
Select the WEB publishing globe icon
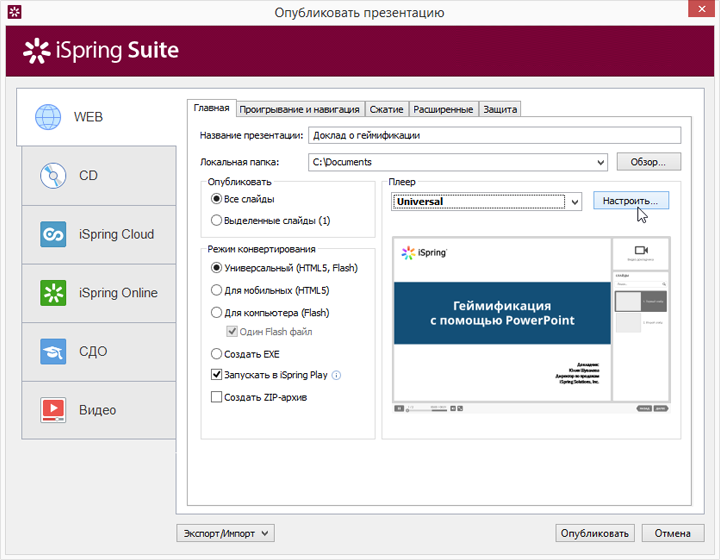coord(48,117)
